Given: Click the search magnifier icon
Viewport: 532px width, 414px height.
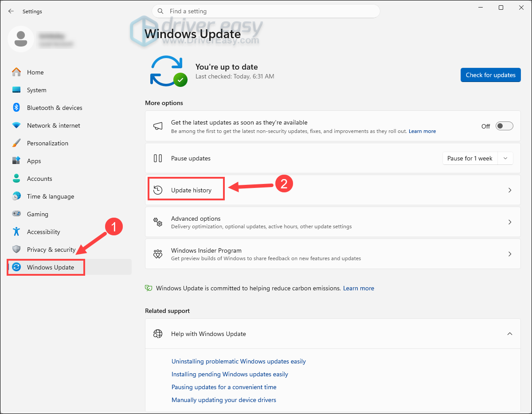Looking at the screenshot, I should tap(160, 11).
